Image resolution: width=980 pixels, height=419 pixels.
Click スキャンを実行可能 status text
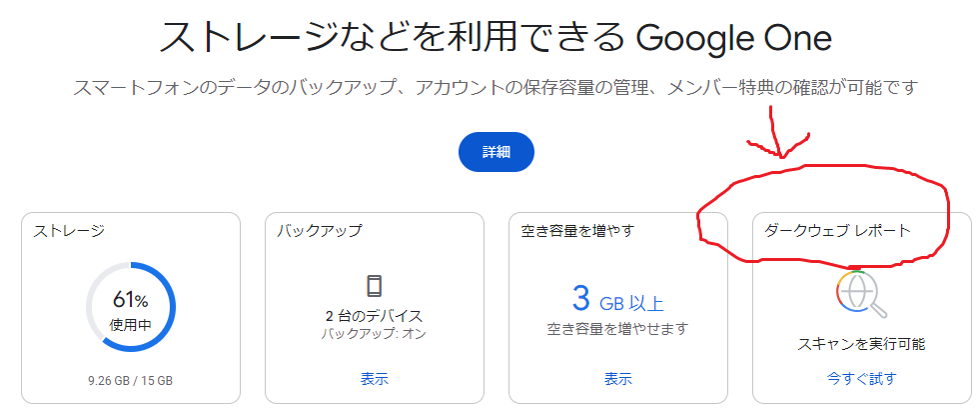click(x=862, y=344)
